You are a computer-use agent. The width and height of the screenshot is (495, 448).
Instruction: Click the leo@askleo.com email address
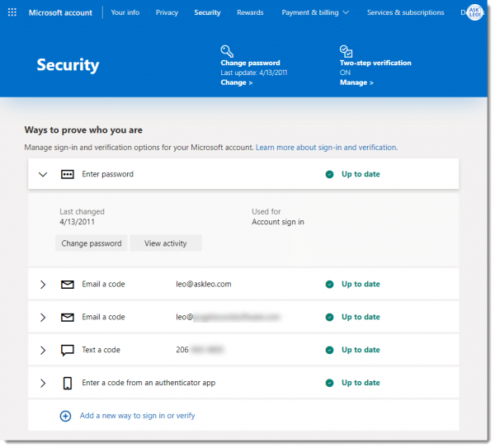pyautogui.click(x=203, y=284)
